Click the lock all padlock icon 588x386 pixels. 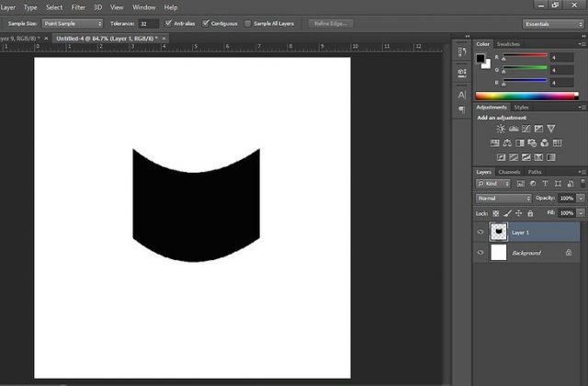click(x=529, y=213)
